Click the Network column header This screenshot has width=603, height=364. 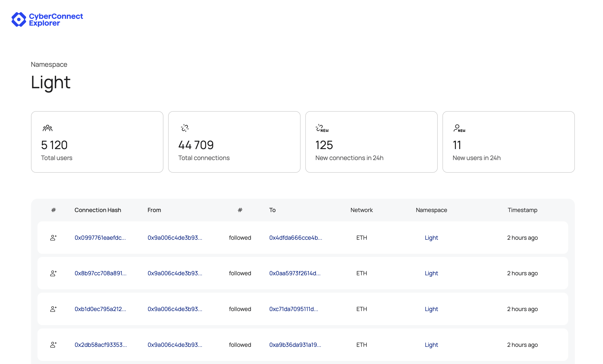click(361, 210)
